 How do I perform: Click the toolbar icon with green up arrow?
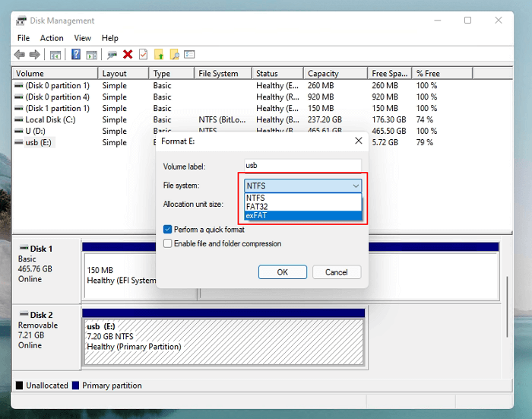click(x=159, y=55)
